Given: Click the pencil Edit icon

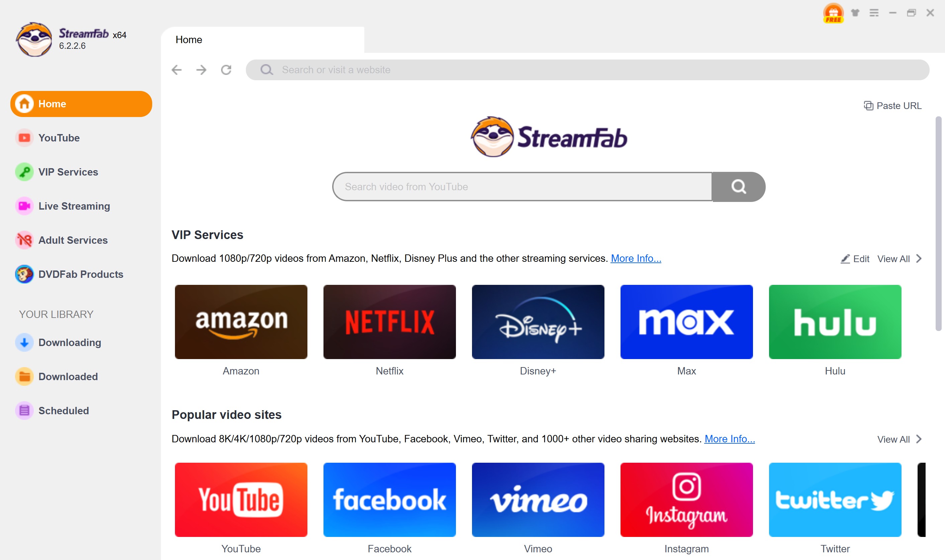Looking at the screenshot, I should 845,259.
